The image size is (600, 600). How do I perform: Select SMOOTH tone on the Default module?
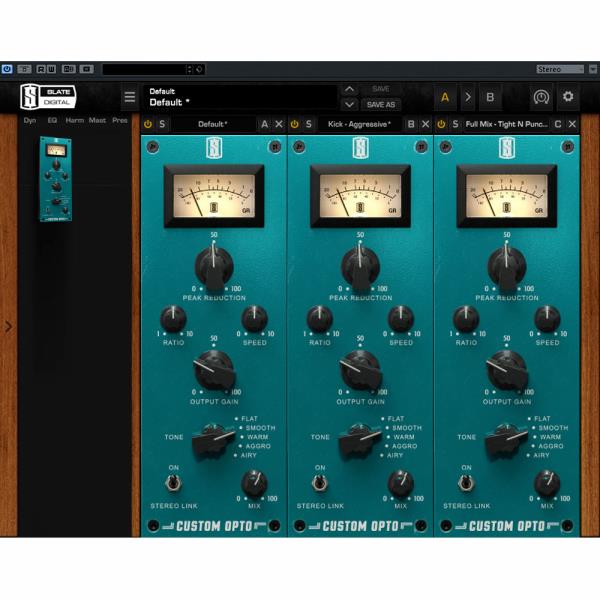pos(260,428)
